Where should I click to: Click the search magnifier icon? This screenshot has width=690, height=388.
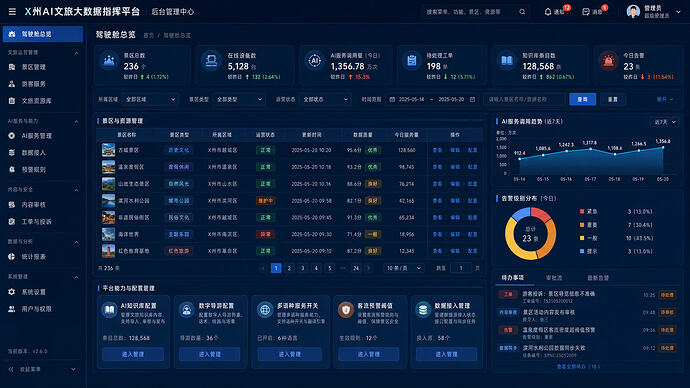(522, 12)
